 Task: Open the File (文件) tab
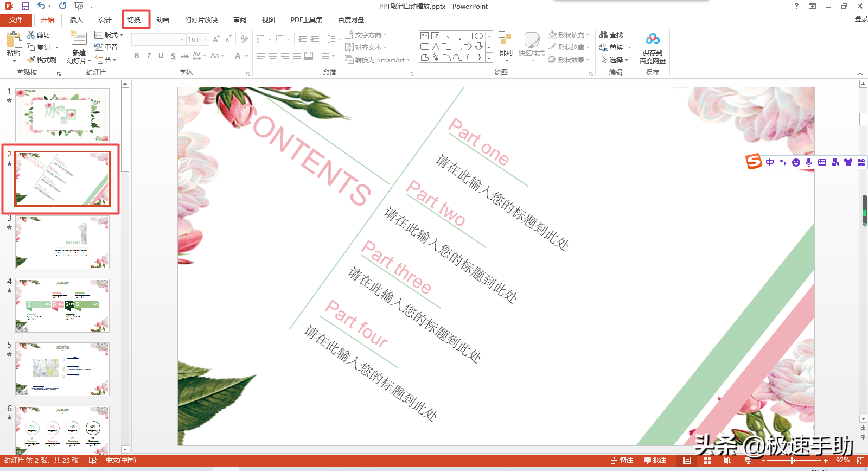[x=16, y=20]
